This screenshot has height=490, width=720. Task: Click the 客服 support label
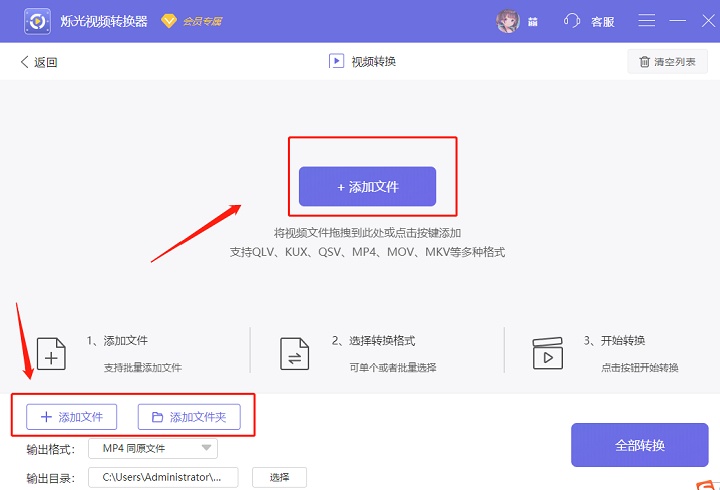tap(603, 21)
